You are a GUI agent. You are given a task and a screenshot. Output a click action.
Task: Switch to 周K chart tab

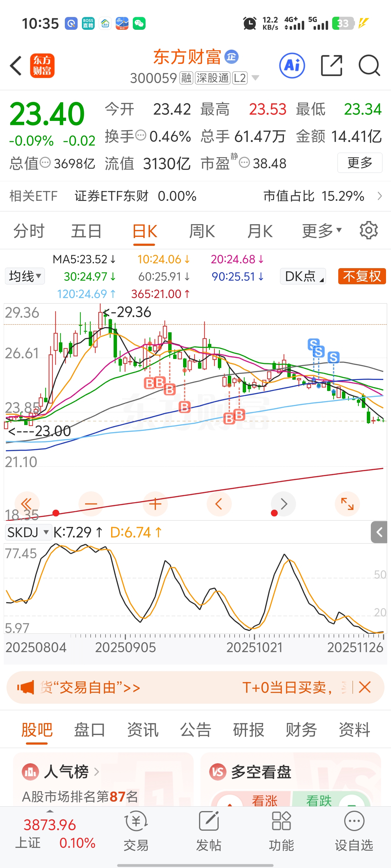(202, 231)
